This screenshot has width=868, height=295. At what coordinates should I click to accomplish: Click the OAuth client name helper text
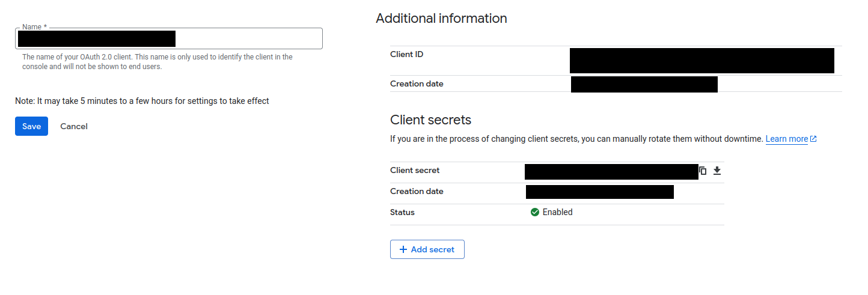(157, 62)
